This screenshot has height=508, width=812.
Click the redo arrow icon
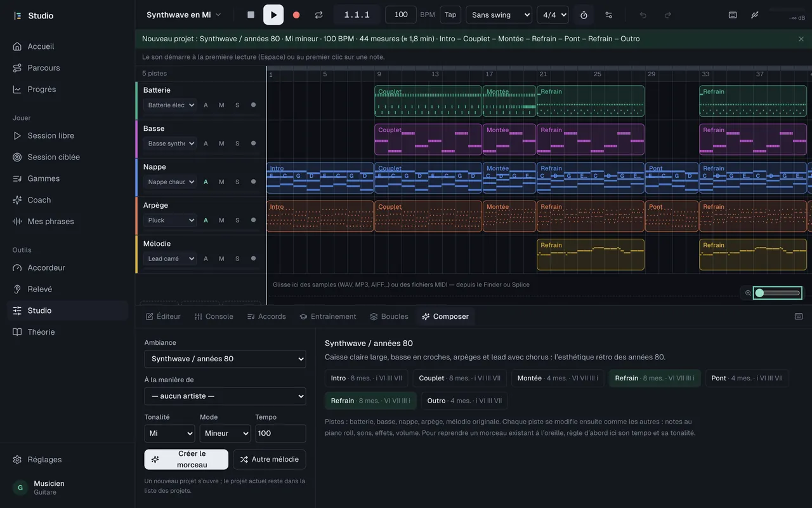(x=667, y=15)
